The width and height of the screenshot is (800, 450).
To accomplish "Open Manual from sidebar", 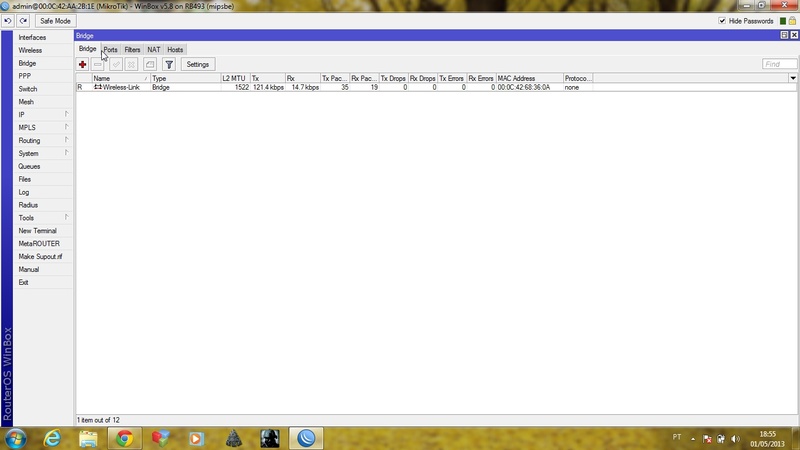I will click(x=43, y=269).
